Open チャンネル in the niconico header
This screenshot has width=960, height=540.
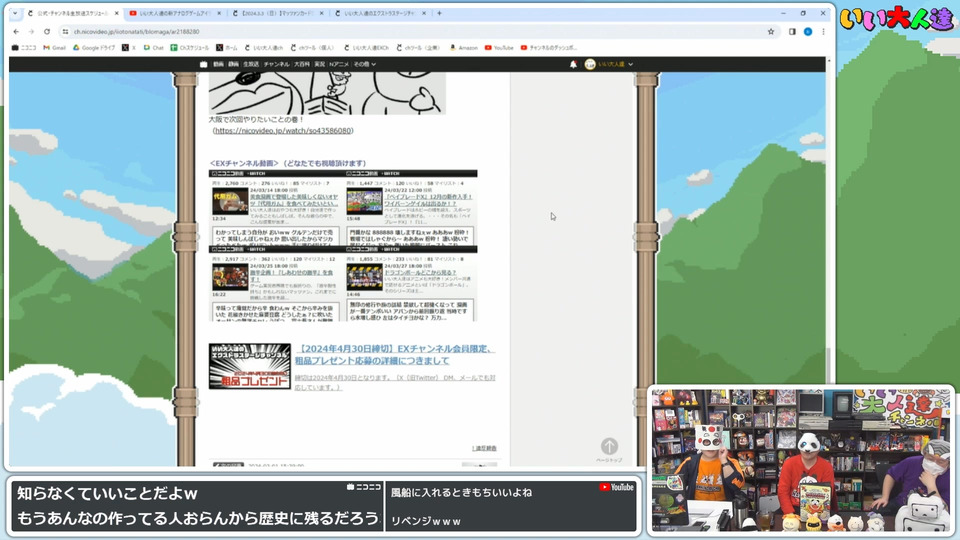(x=277, y=64)
